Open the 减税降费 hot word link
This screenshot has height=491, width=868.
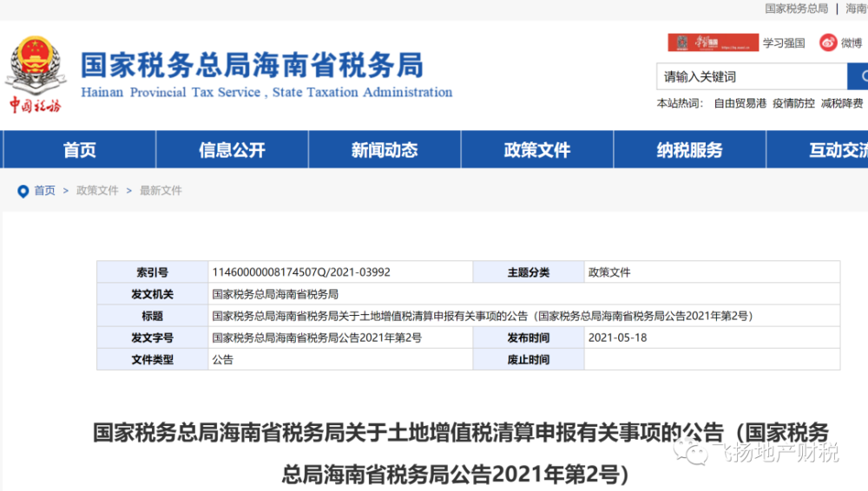[842, 103]
